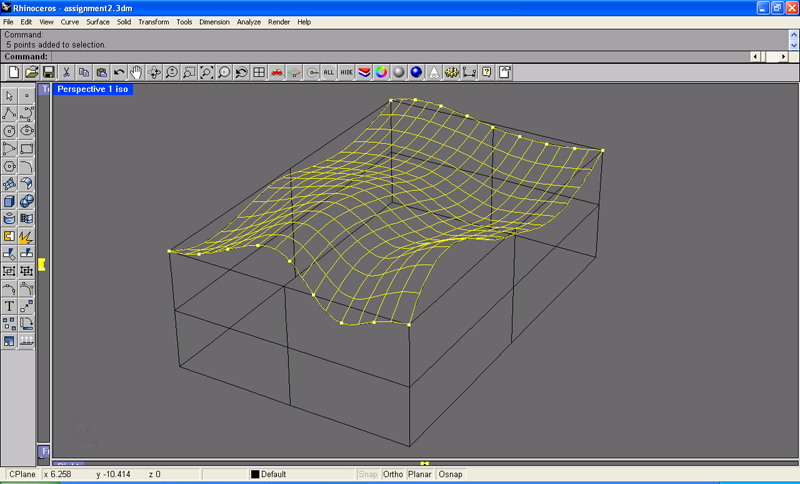Open the File menu

tap(8, 22)
